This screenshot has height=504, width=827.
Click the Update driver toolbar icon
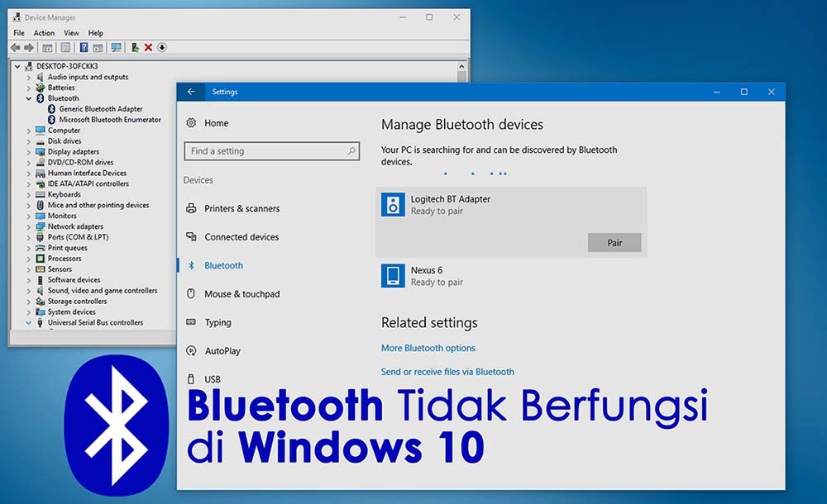pos(135,47)
